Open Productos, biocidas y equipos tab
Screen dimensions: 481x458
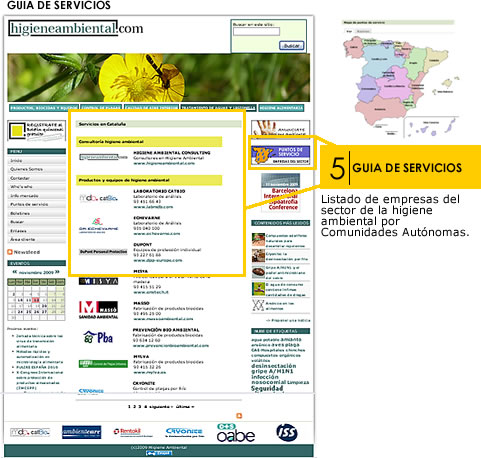(x=44, y=108)
